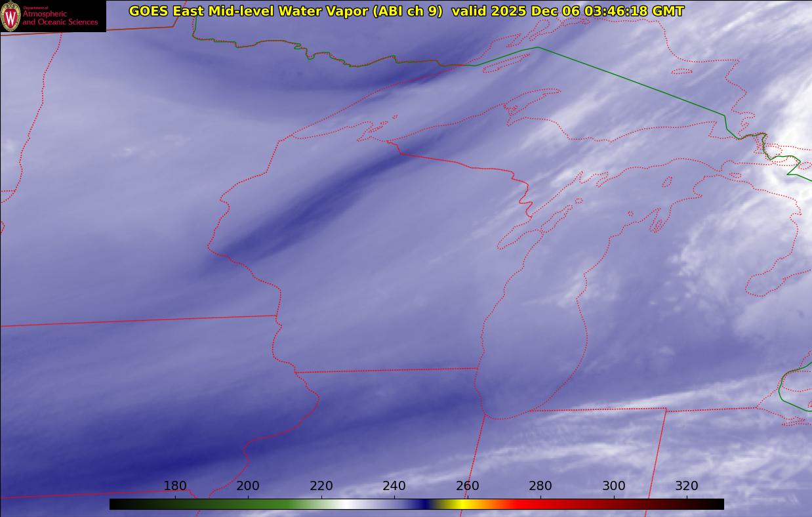Click the dark blue section of the color bar

[425, 504]
